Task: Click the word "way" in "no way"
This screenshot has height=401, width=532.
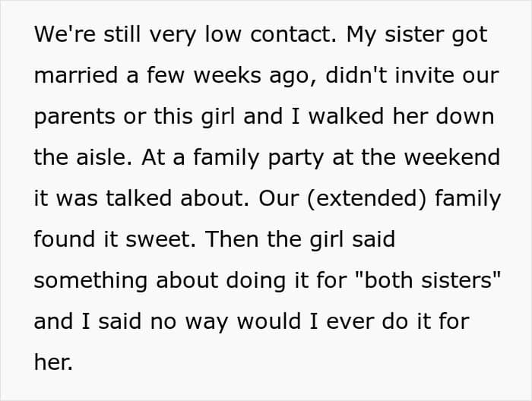Action: [x=206, y=322]
